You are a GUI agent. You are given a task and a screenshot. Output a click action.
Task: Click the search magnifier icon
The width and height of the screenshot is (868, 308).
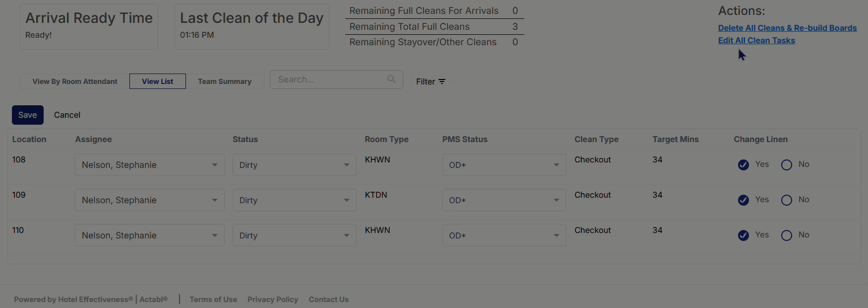coord(391,79)
